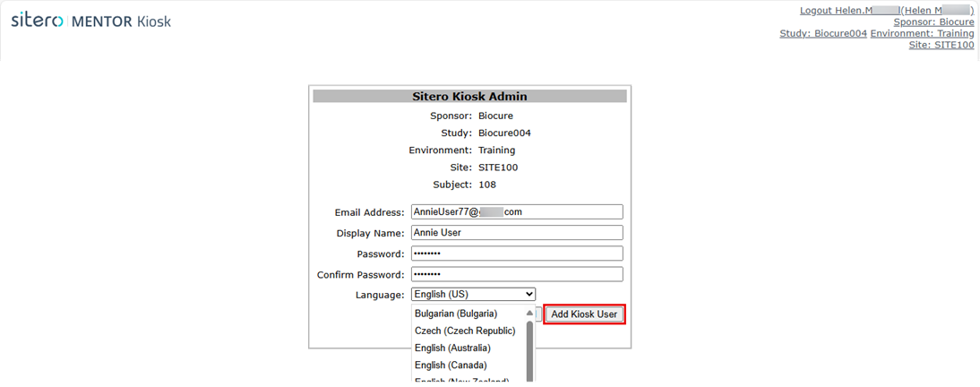Choose Czech (Czech Republic) language option
The image size is (980, 387).
tap(465, 331)
